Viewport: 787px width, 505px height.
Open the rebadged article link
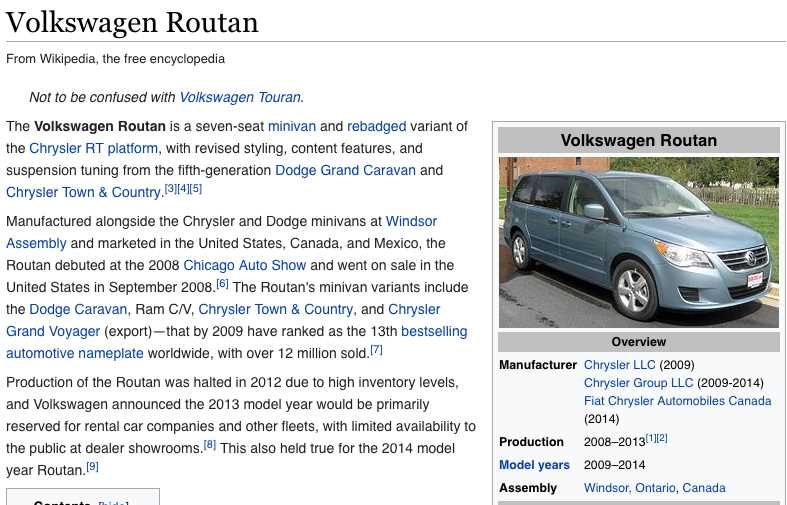tap(376, 126)
